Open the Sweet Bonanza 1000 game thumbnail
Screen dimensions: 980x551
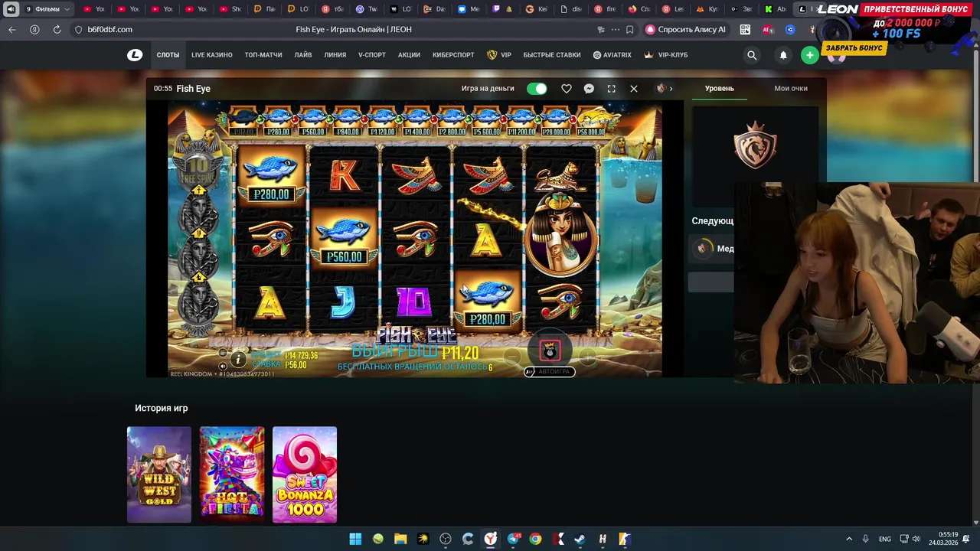[x=305, y=474]
